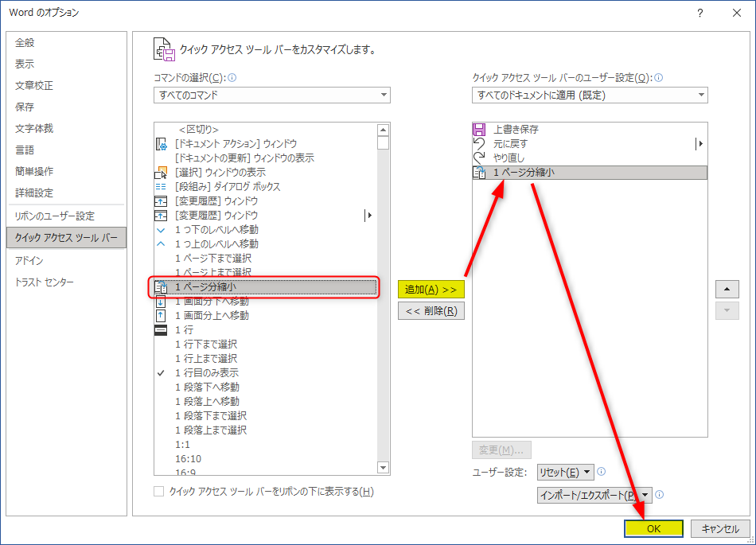
Task: Click the << 削除(R) button
Action: [431, 311]
